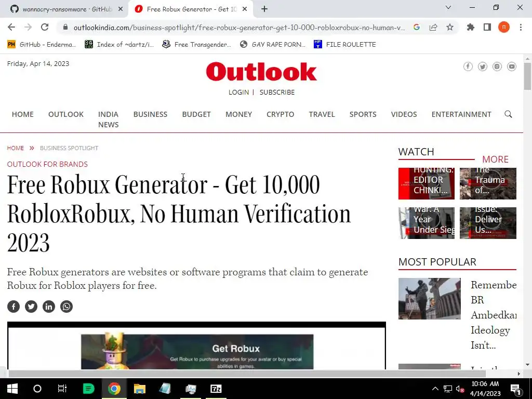Image resolution: width=532 pixels, height=399 pixels.
Task: Share article via WhatsApp
Action: (66, 307)
